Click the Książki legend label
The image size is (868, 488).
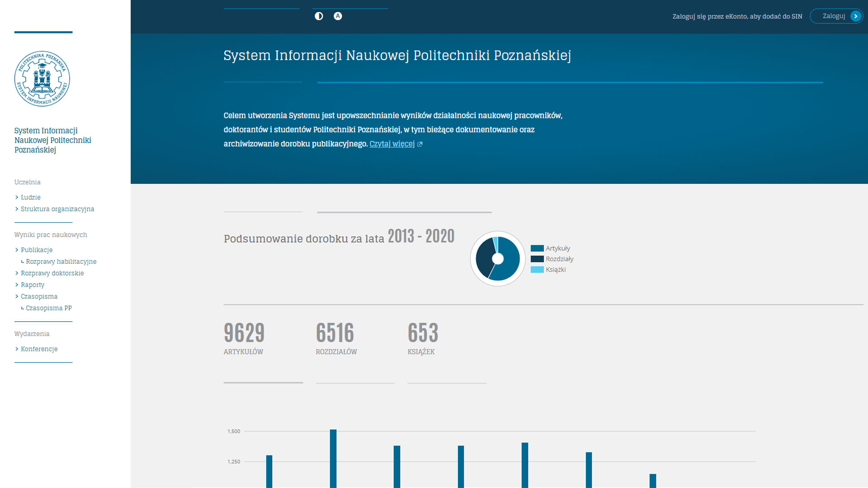[556, 270]
